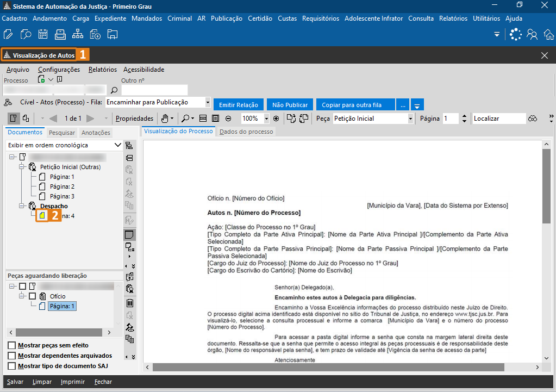This screenshot has width=556, height=392.
Task: Go to previous page arrow
Action: coord(54,119)
